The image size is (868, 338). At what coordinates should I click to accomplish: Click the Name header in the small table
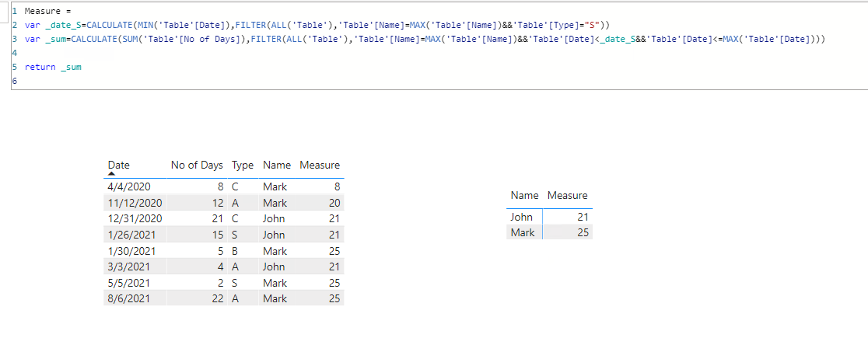coord(525,195)
